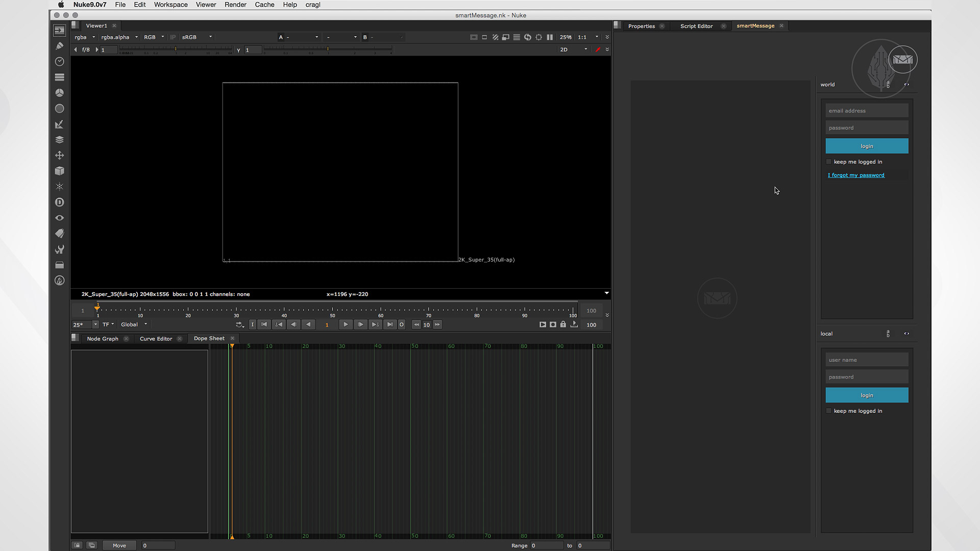980x551 pixels.
Task: Enable world 'keep me logged in' checkbox
Action: pos(829,162)
